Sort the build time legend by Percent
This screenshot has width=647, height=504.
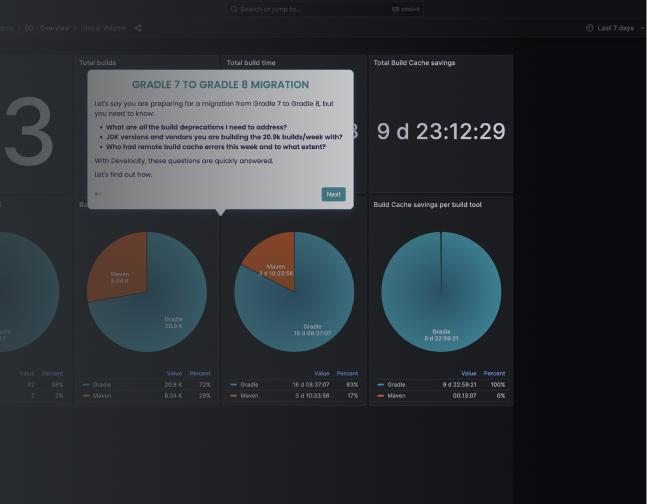pos(347,374)
